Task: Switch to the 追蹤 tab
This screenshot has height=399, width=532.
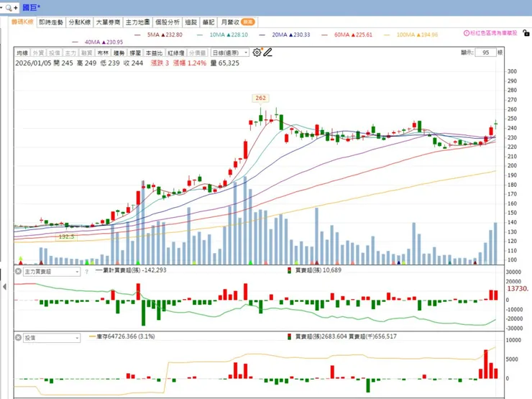Action: [191, 22]
